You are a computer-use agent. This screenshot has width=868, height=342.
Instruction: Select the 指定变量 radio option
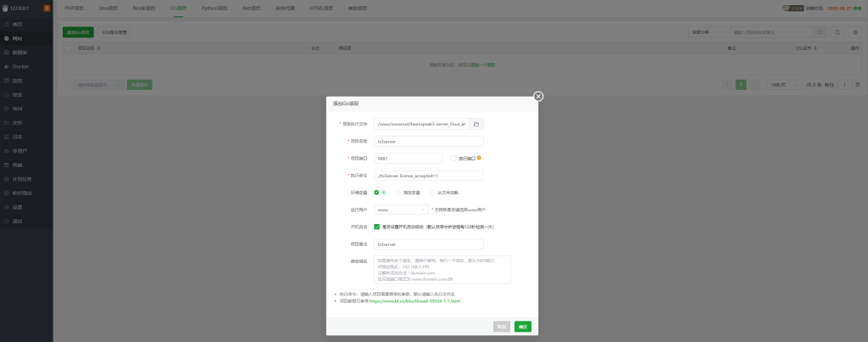point(398,193)
